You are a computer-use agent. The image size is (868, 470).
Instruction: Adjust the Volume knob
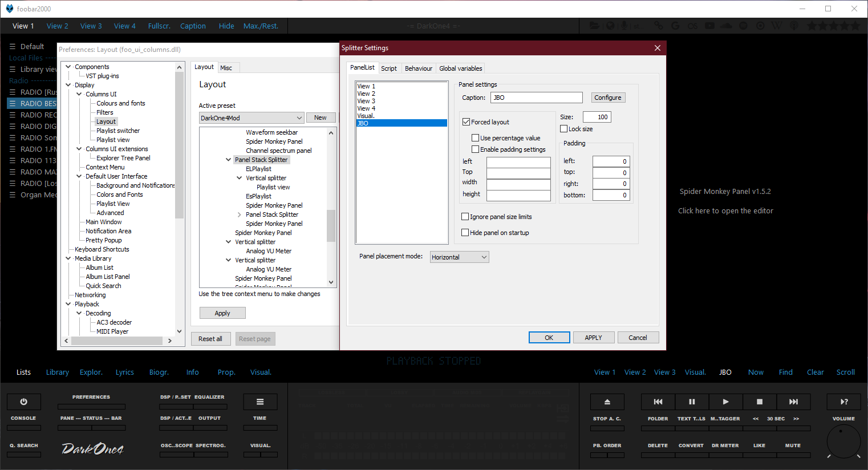pyautogui.click(x=843, y=441)
